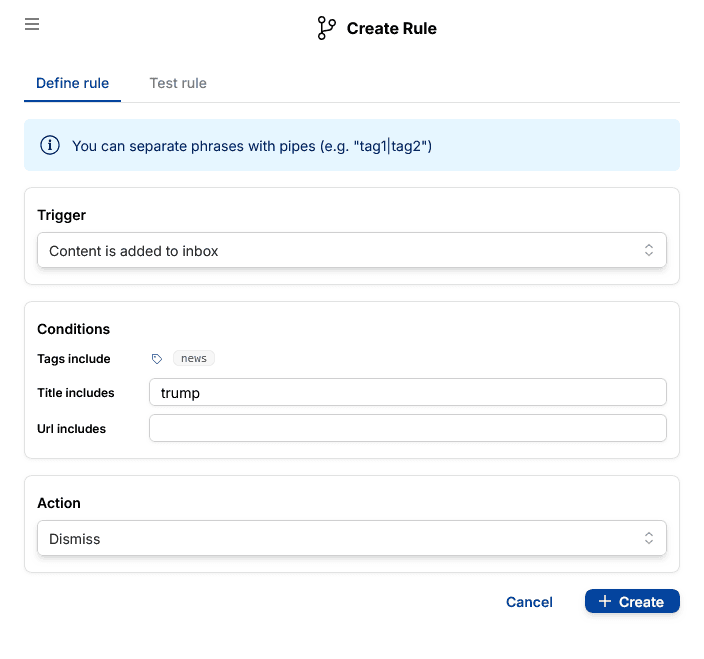Click the chevron arrows in Action field
The image size is (704, 659).
tap(648, 538)
